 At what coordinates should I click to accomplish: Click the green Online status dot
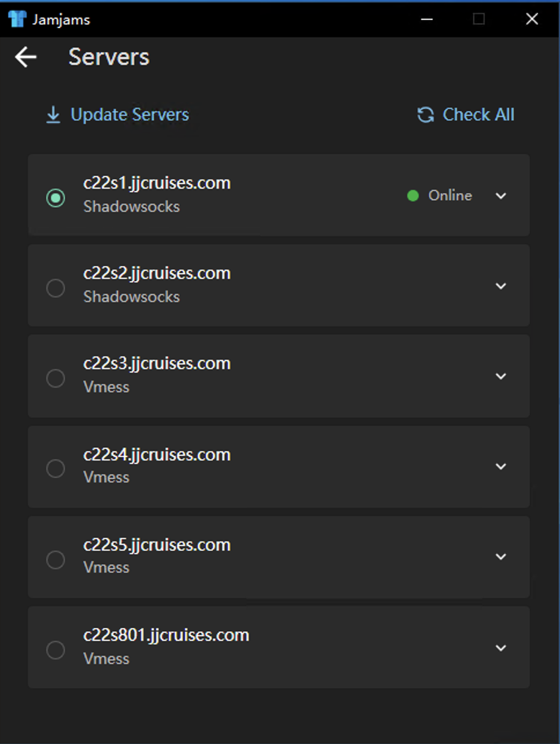(413, 196)
